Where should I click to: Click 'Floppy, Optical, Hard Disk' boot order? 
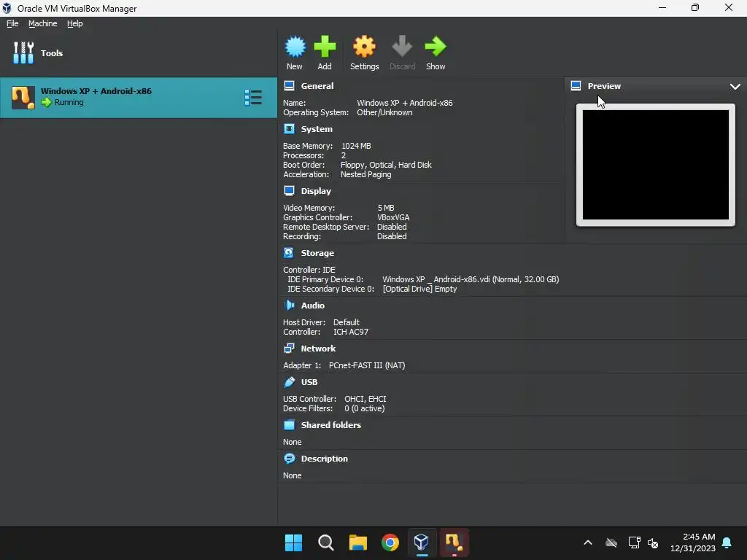pos(386,165)
